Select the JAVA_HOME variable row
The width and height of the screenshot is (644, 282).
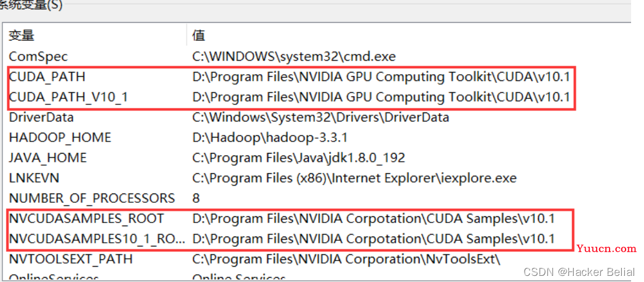point(316,158)
